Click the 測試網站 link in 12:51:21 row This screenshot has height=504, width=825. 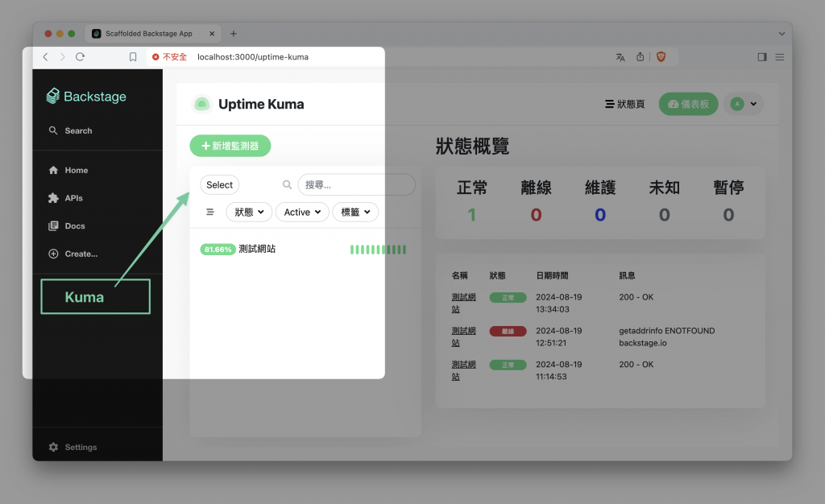(463, 337)
